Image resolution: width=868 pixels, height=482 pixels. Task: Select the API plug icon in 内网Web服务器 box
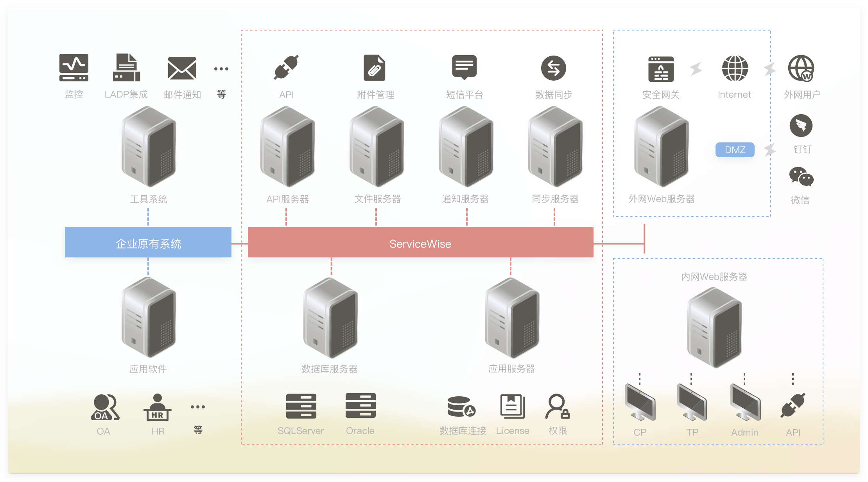[x=793, y=405]
